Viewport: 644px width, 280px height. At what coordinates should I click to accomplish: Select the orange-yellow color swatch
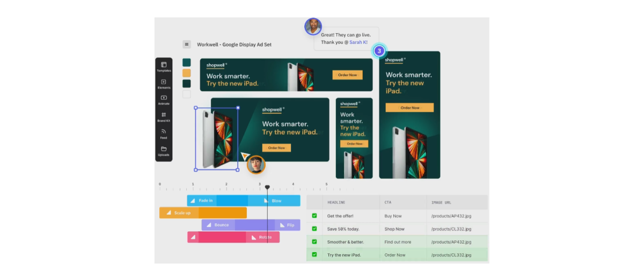187,73
